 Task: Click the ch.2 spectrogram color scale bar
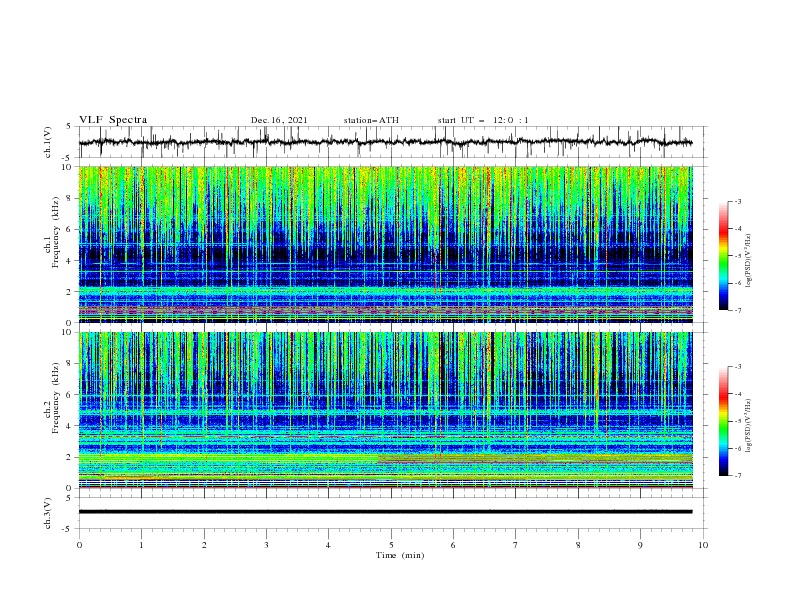click(x=724, y=421)
